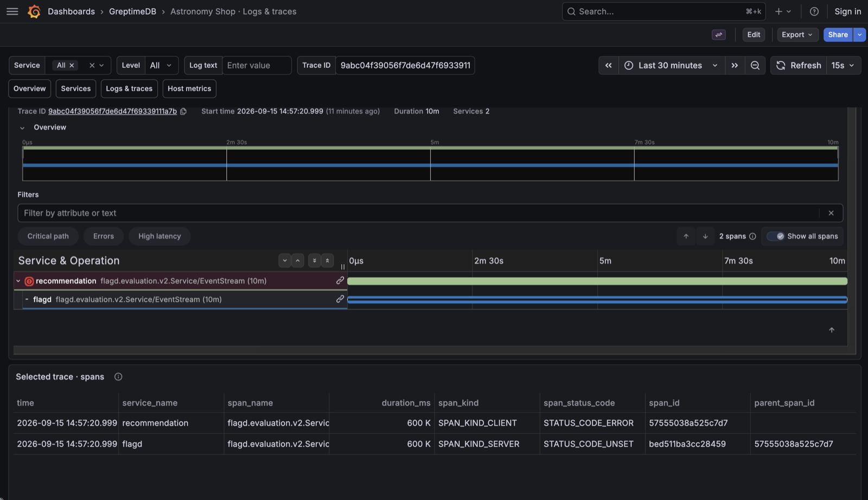Focus the Log text input field
Viewport: 868px width, 500px height.
(x=257, y=65)
